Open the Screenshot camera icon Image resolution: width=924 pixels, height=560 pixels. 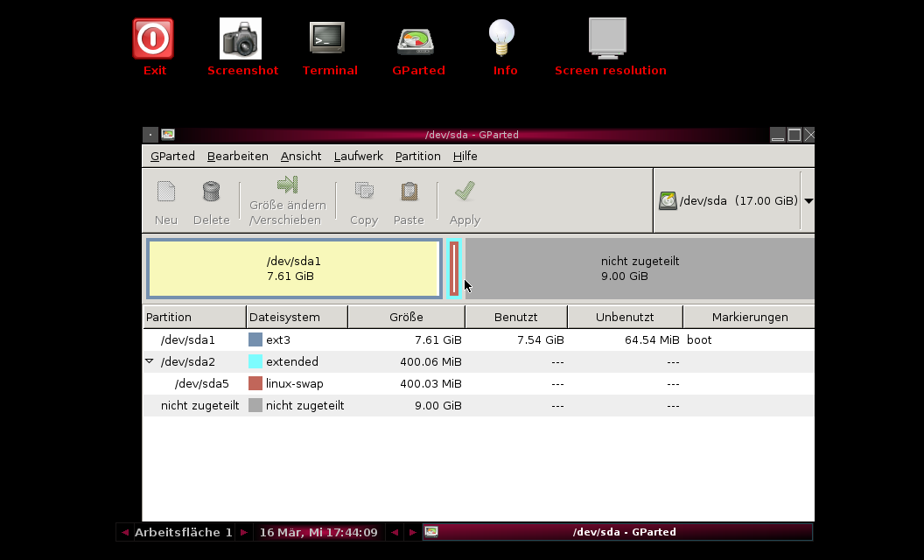pos(241,38)
